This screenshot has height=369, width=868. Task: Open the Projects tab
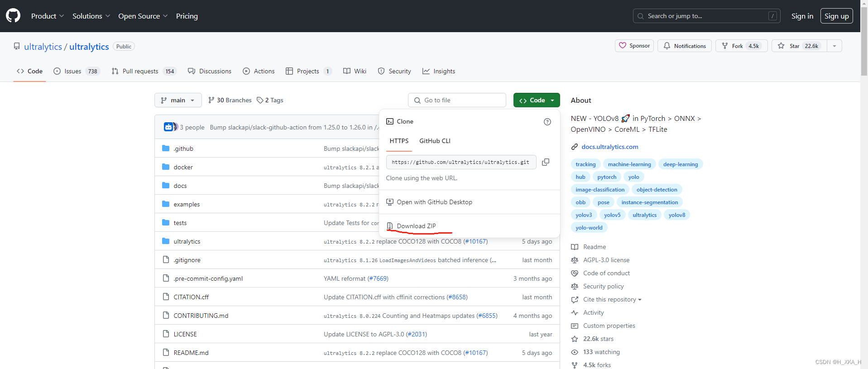[x=308, y=71]
